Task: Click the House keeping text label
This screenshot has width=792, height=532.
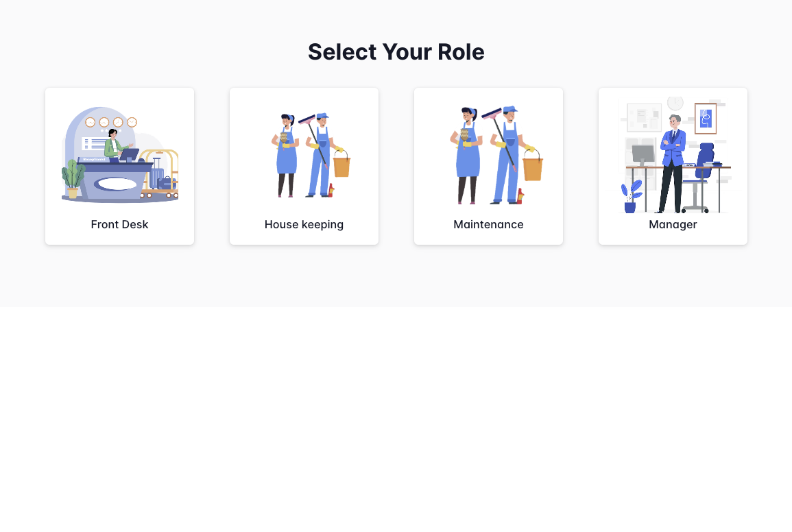Action: pos(304,224)
